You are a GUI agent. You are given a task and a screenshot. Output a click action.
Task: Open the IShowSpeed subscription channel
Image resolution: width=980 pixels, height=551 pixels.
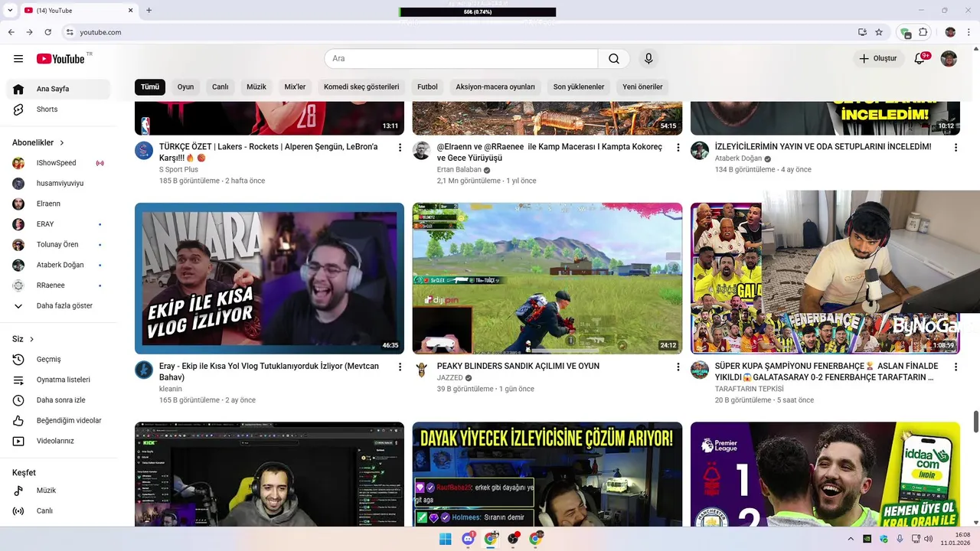tap(58, 163)
